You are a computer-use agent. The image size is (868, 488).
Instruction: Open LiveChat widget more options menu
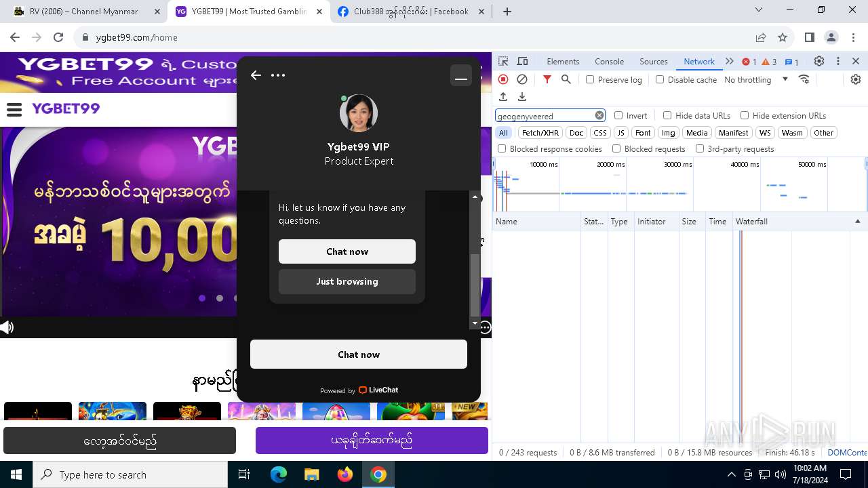point(278,75)
